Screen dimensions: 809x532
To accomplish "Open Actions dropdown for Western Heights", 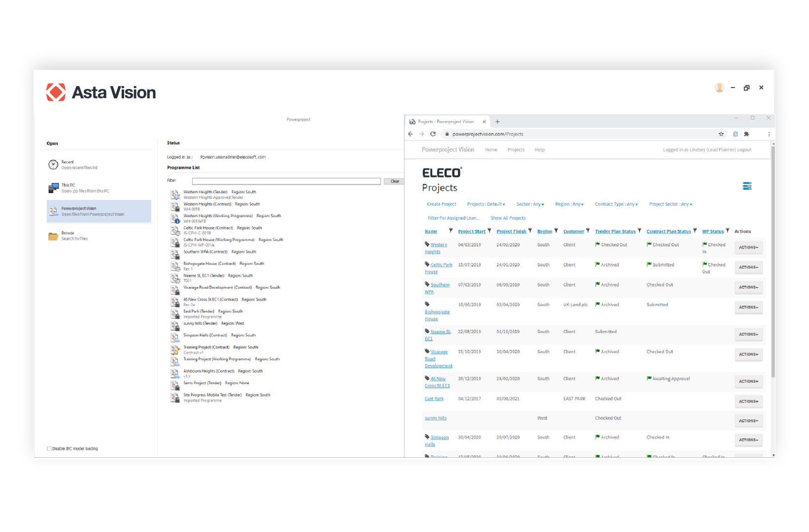I will pyautogui.click(x=749, y=247).
